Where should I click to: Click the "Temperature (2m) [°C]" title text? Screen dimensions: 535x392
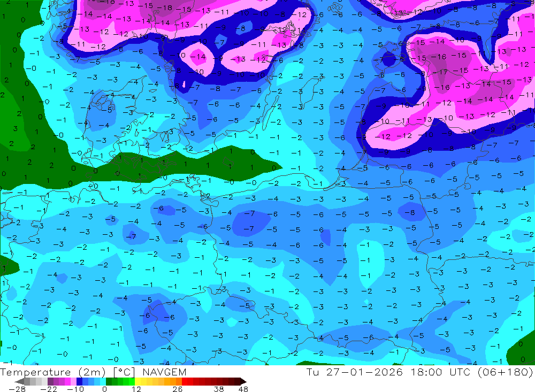click(68, 372)
